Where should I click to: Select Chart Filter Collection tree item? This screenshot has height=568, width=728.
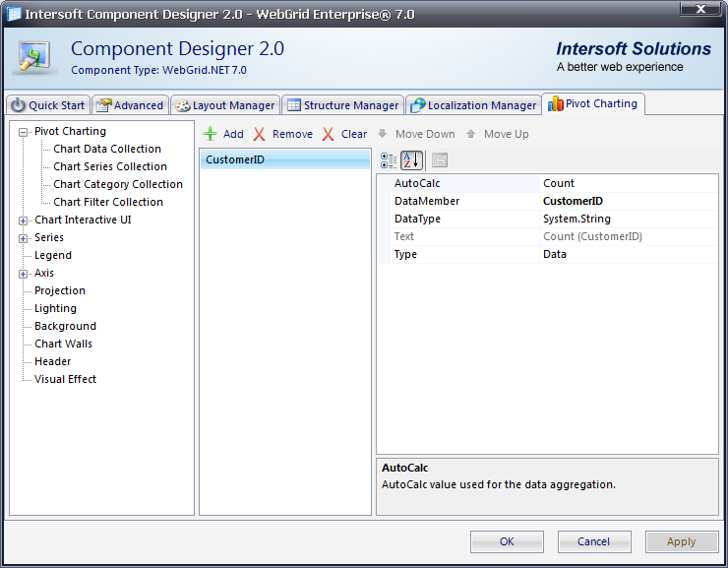tap(108, 202)
